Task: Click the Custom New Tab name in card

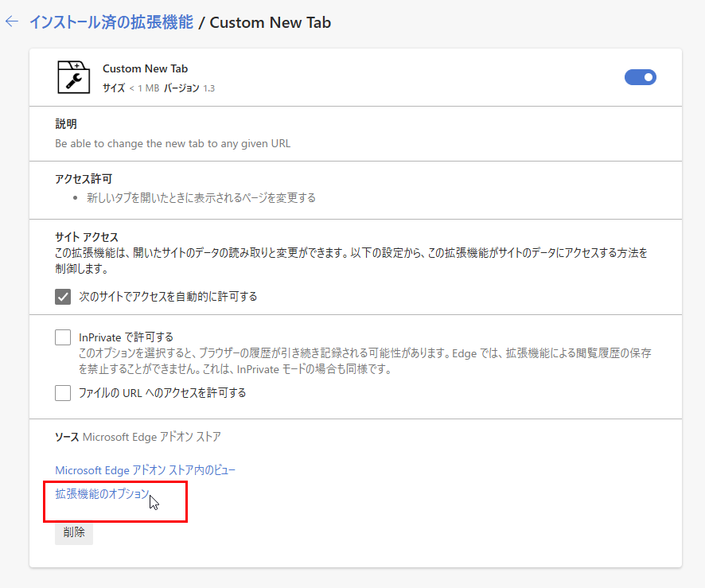Action: coord(146,68)
